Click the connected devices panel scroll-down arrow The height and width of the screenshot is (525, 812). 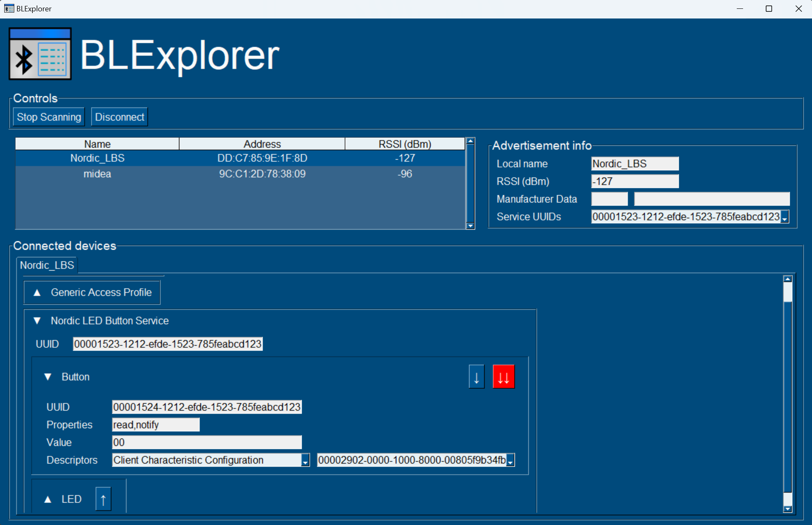tap(788, 509)
